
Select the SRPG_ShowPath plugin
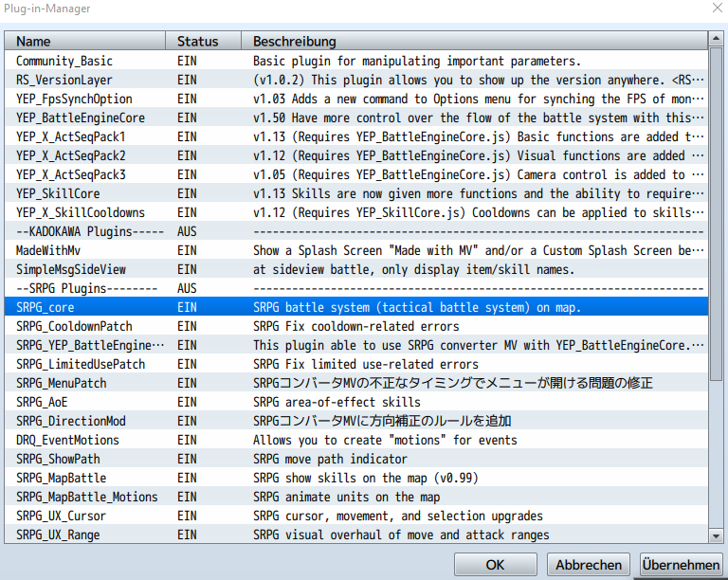(x=356, y=459)
